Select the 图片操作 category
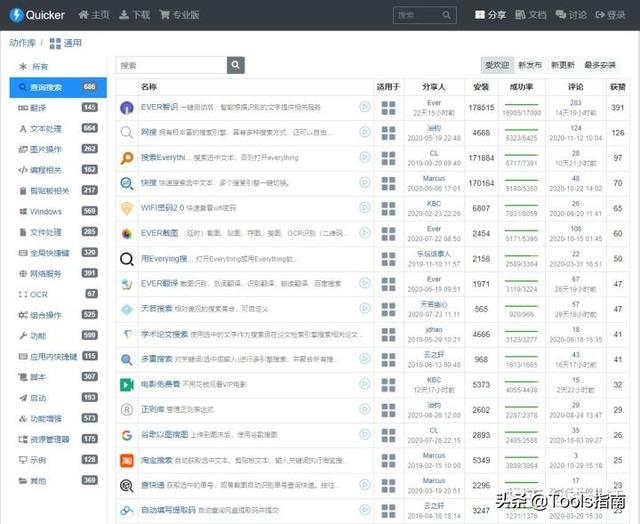 tap(58, 149)
